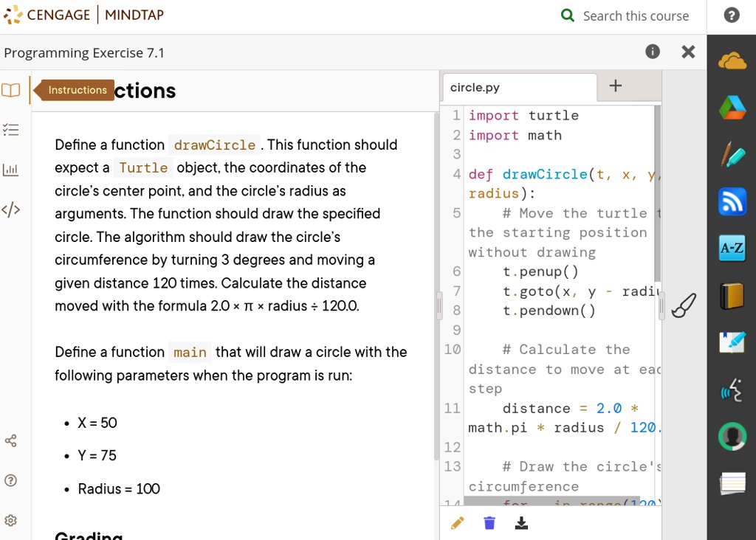
Task: Select the highlighter tool in the dock
Action: [732, 155]
